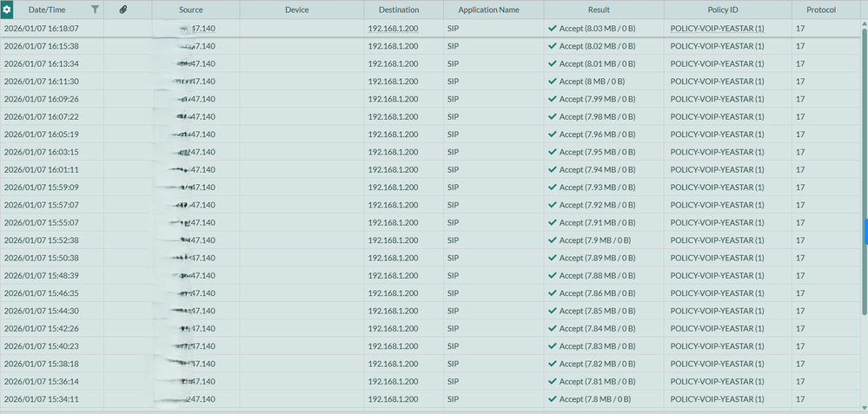Click the Protocol column header
868x414 pixels.
[821, 10]
